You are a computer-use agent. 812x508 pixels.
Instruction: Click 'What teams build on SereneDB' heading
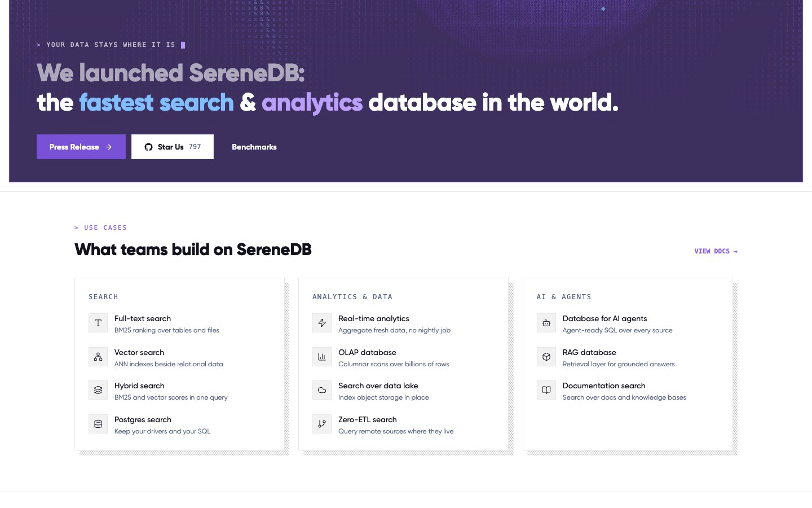(x=193, y=249)
